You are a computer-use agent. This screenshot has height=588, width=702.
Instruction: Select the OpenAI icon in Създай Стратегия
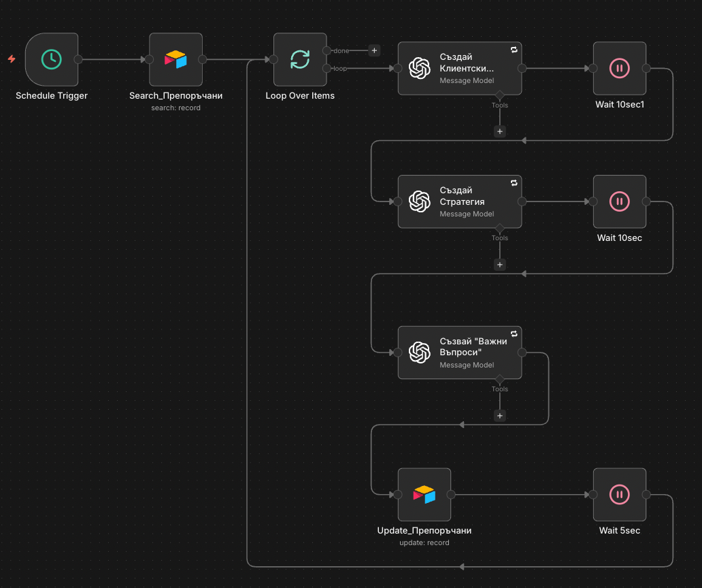(x=421, y=201)
